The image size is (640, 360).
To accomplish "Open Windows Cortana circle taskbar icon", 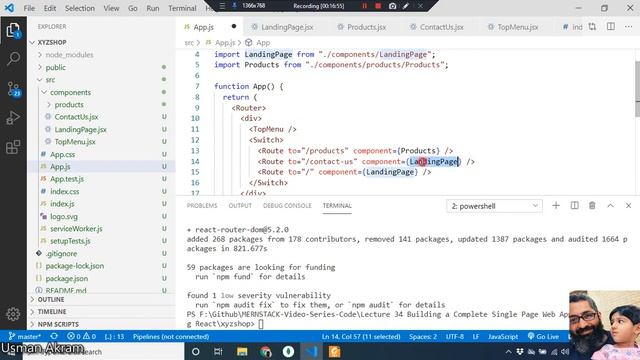I will pyautogui.click(x=196, y=351).
